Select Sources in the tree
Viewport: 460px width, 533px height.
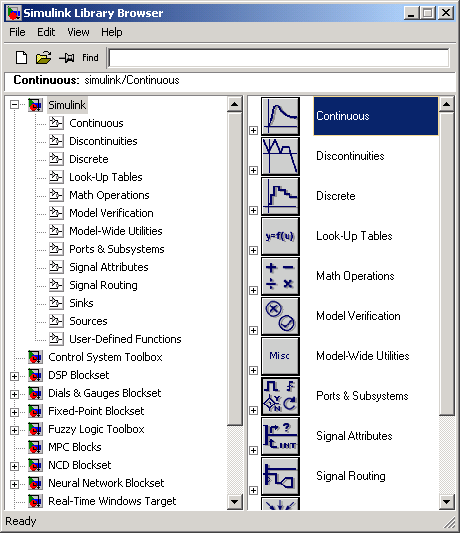click(88, 321)
